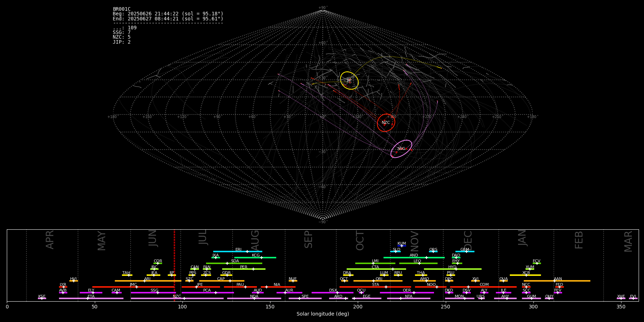
Task: Click the URS label in timeline
Action: tap(480, 297)
